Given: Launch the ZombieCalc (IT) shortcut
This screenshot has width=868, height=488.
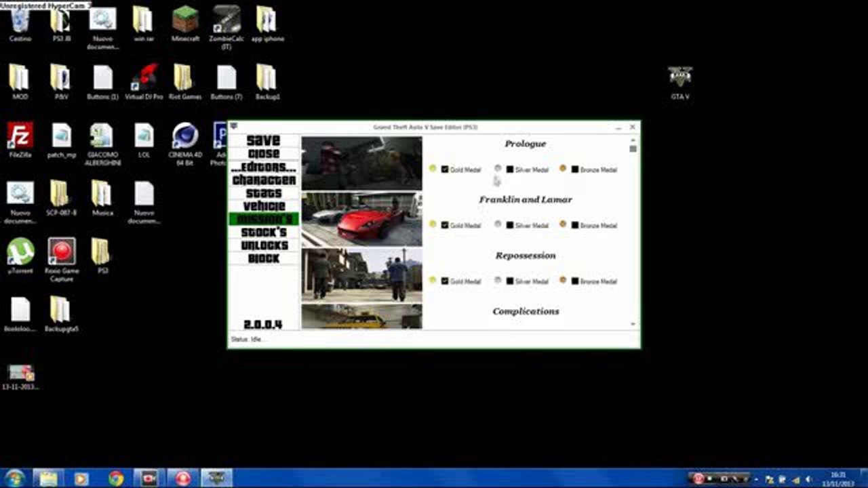Looking at the screenshot, I should 226,27.
